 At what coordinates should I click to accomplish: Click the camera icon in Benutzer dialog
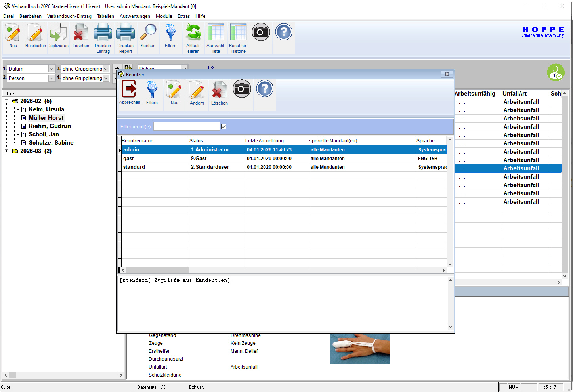[x=241, y=89]
